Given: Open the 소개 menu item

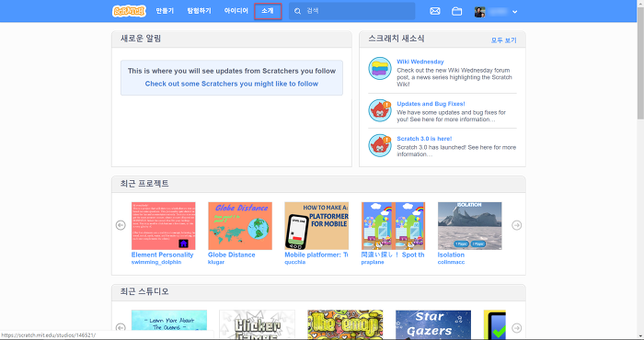Looking at the screenshot, I should coord(268,11).
